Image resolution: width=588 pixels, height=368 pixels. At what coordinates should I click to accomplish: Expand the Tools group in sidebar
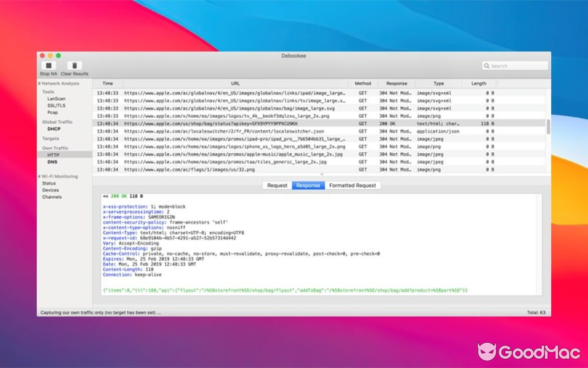coord(49,92)
